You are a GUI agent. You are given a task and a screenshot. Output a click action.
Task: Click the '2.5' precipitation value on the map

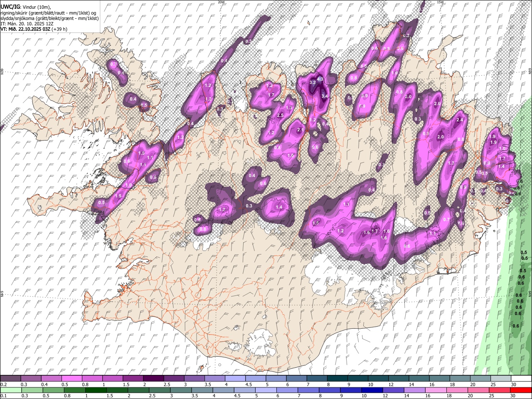[280, 115]
